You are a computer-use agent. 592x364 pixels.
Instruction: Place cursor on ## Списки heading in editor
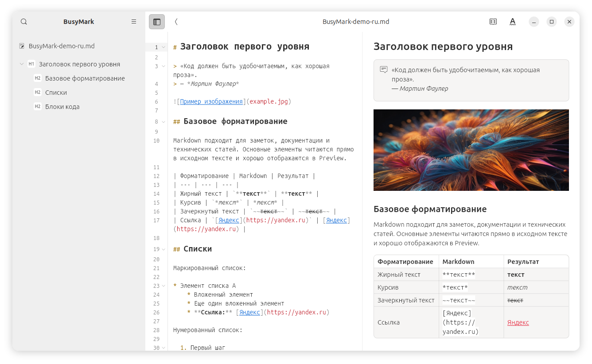(x=193, y=249)
